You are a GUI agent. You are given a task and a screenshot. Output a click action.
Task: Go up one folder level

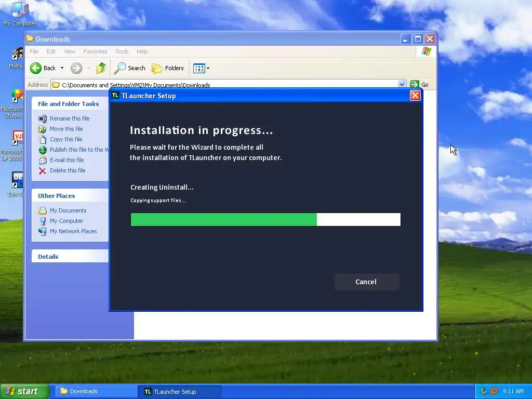click(101, 68)
